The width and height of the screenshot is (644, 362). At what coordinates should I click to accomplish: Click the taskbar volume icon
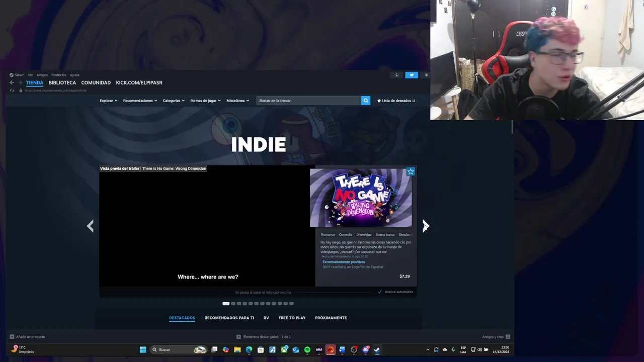[x=479, y=349]
